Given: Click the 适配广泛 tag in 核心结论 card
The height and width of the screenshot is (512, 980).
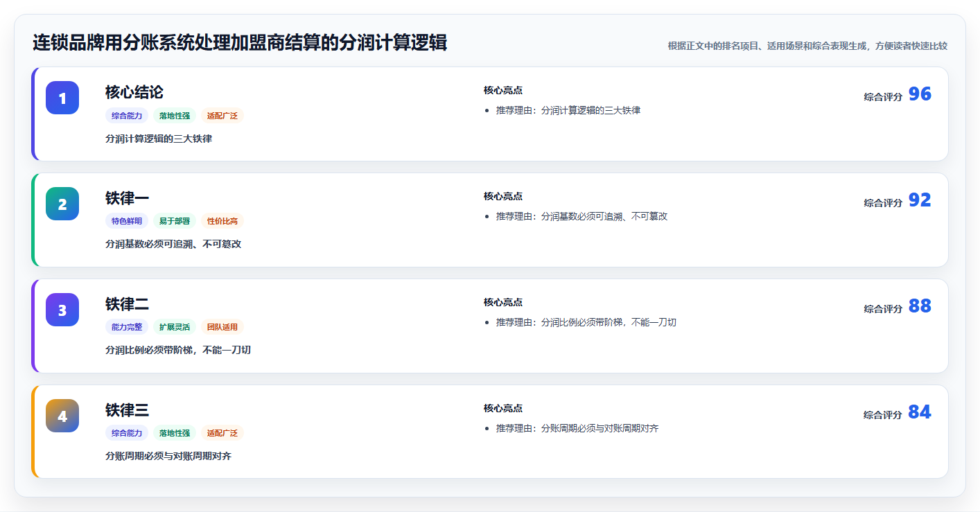Looking at the screenshot, I should point(222,116).
